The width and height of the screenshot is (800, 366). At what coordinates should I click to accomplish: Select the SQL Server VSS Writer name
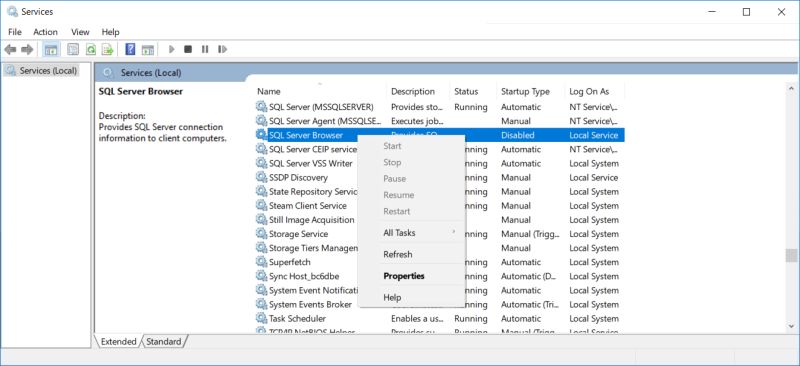point(311,163)
